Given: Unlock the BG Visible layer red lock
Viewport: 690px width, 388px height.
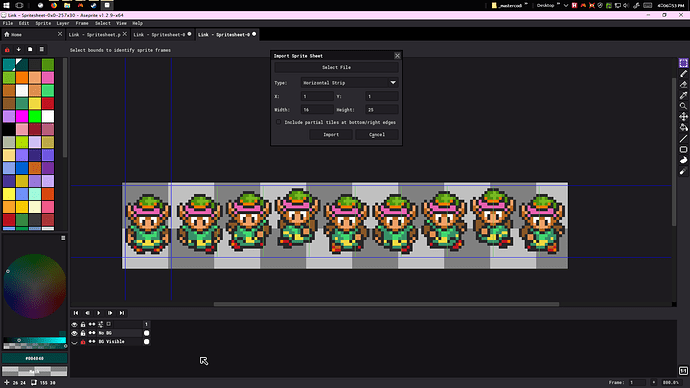Looking at the screenshot, I should pos(83,342).
